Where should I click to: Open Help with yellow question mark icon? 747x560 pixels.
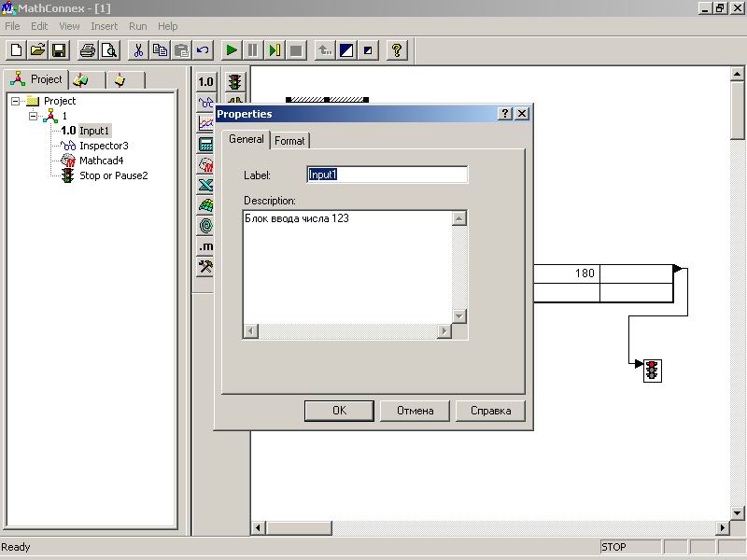coord(397,50)
